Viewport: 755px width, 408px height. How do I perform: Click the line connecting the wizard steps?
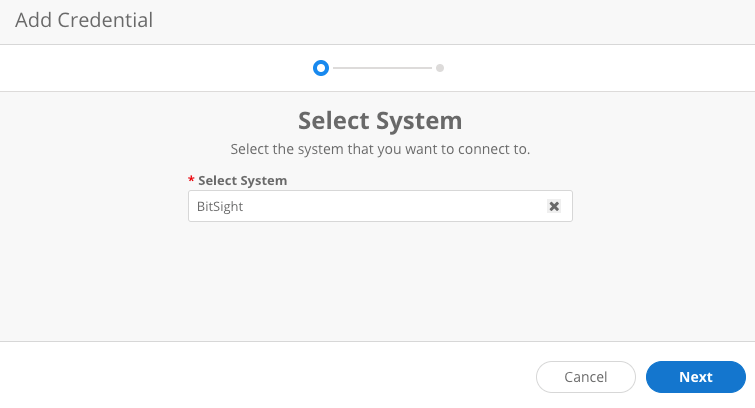(x=380, y=68)
